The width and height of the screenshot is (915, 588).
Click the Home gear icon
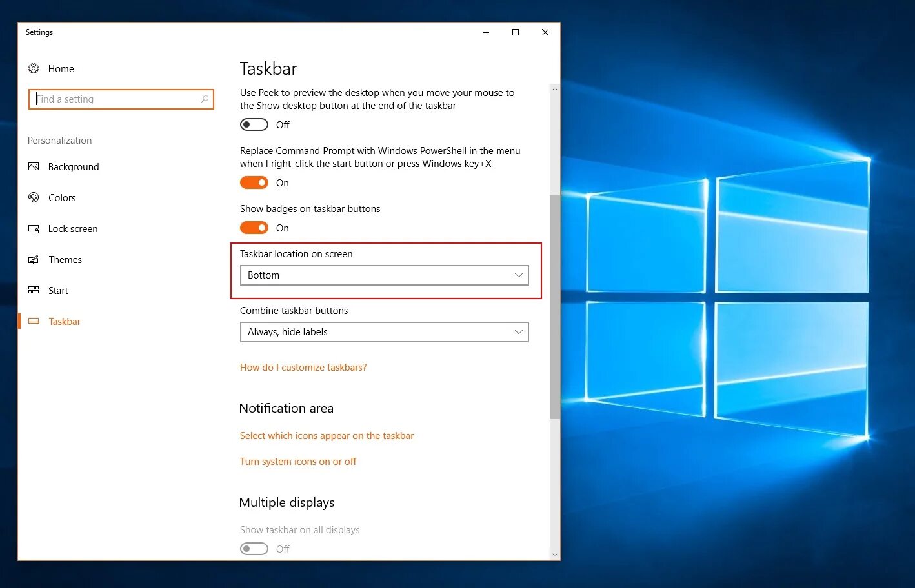click(x=34, y=68)
